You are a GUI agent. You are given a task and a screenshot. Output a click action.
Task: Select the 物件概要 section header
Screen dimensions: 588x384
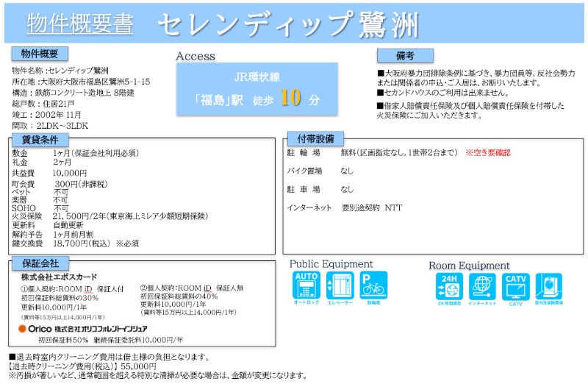[x=40, y=54]
